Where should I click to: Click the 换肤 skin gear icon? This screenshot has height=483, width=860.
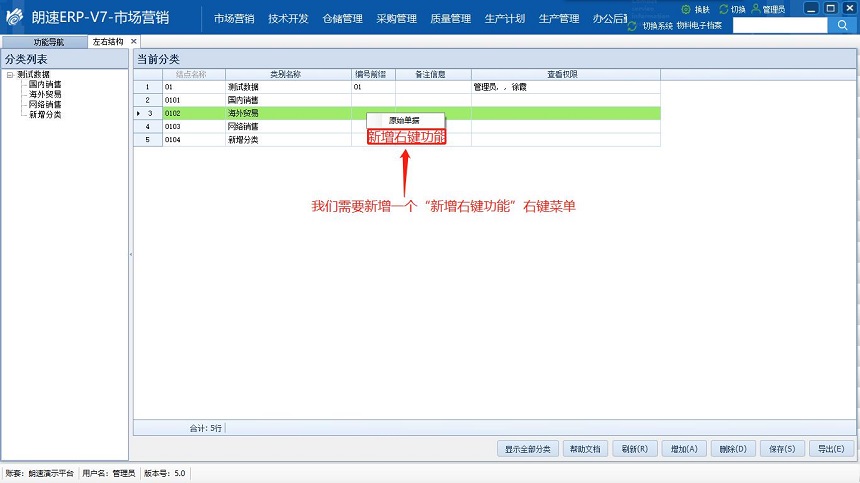(686, 9)
